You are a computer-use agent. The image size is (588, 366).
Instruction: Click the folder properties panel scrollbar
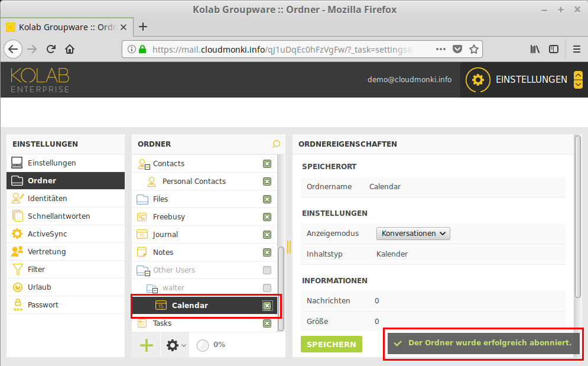pos(578,217)
